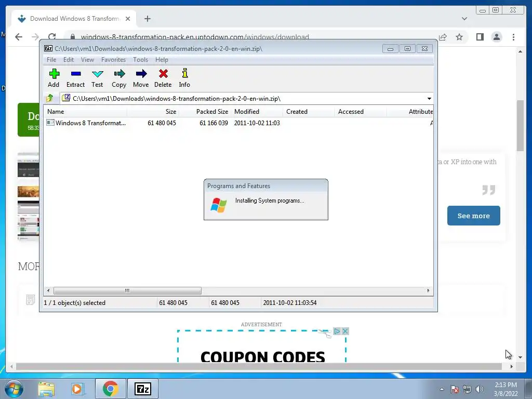Launch Windows Media Player from taskbar

77,389
